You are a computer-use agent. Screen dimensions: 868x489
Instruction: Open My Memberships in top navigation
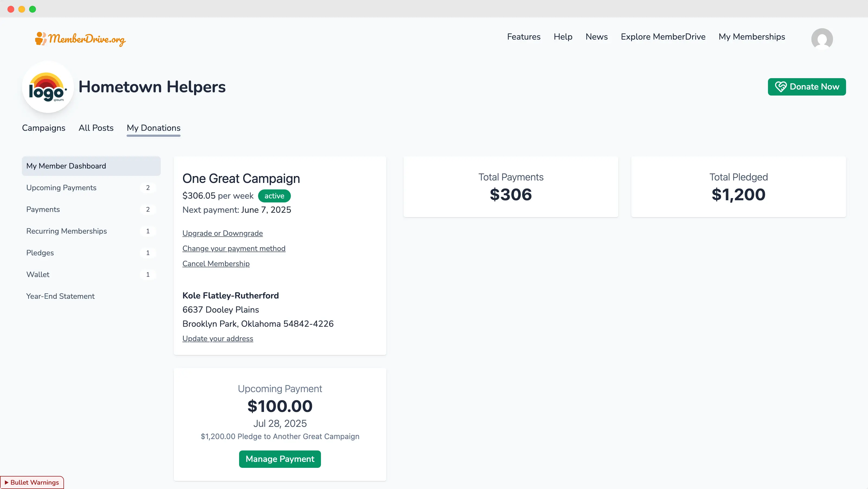pos(751,37)
